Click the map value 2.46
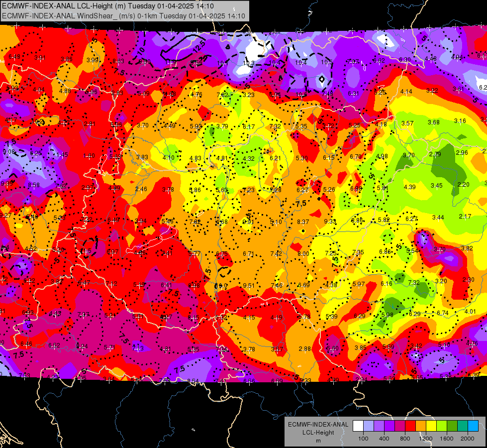This screenshot has width=487, height=448. 141,189
